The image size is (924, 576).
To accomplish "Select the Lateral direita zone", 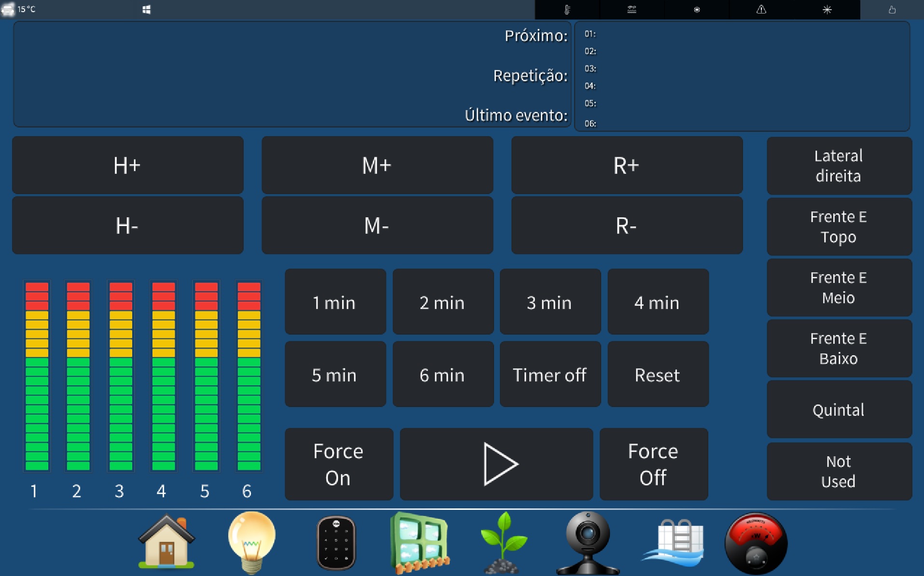I will click(839, 166).
